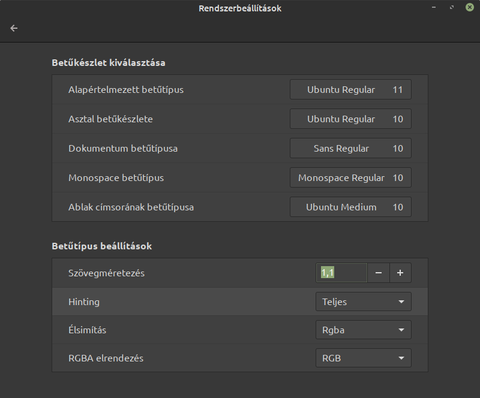This screenshot has width=480, height=398.
Task: Decrease Szövegméretezés with minus button
Action: click(x=378, y=273)
